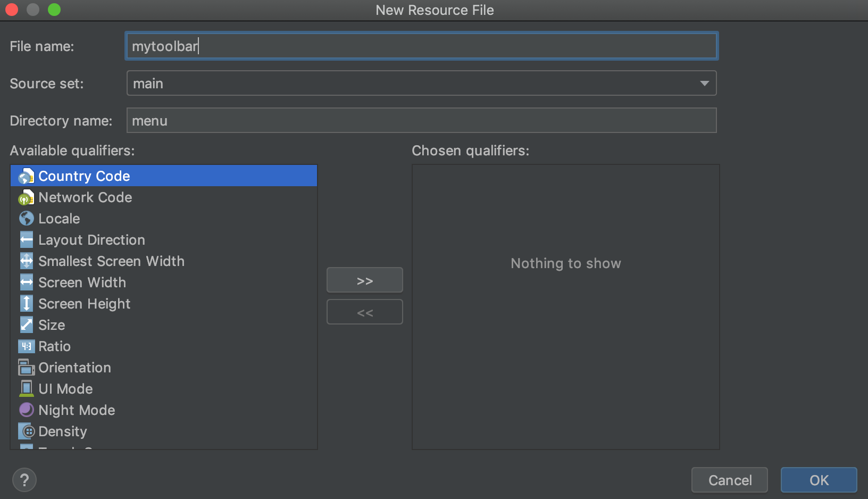The image size is (868, 499).
Task: Cancel the New Resource File dialog
Action: point(729,480)
